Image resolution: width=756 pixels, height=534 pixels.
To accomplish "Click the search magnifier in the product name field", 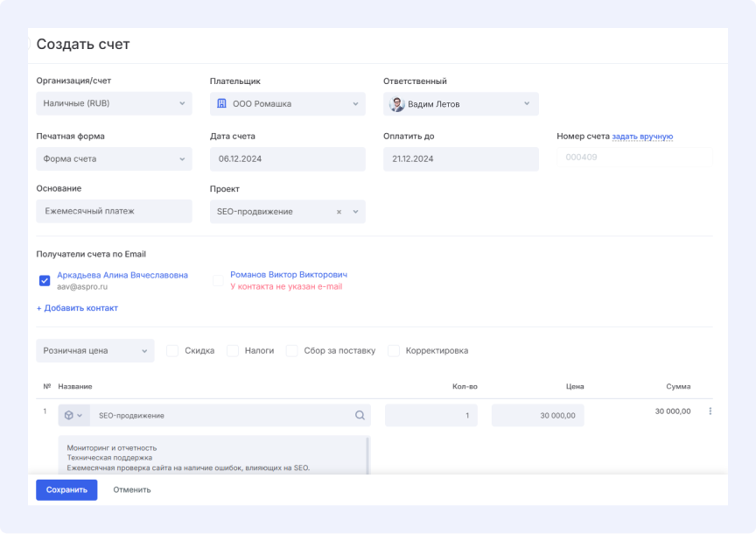I will 360,416.
